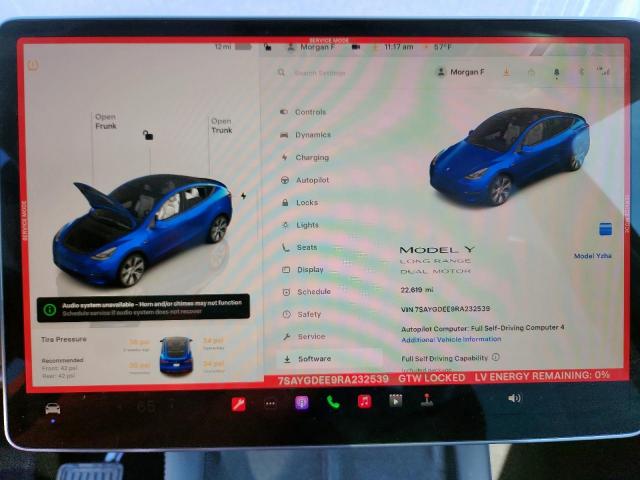Open Safety settings menu

(x=302, y=314)
